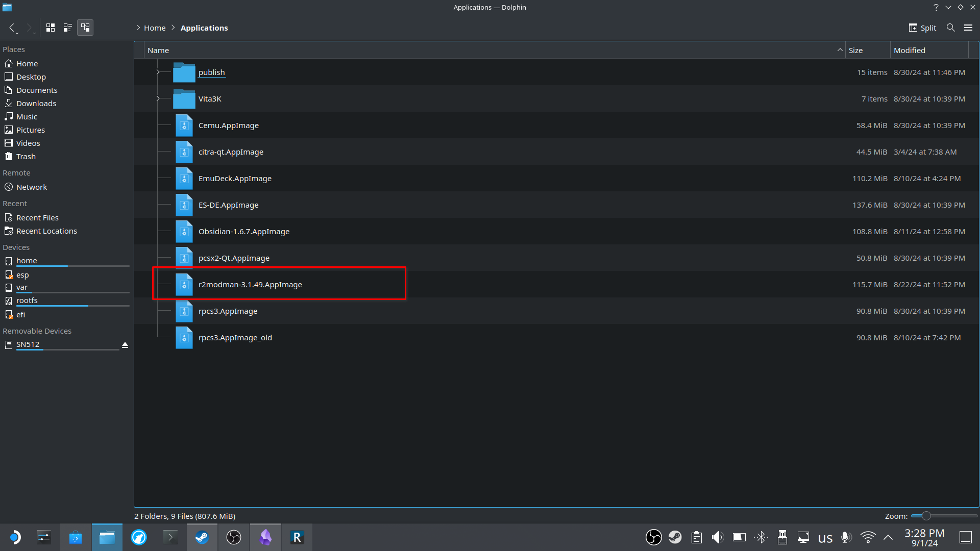Open the battery status tray icon

point(739,537)
